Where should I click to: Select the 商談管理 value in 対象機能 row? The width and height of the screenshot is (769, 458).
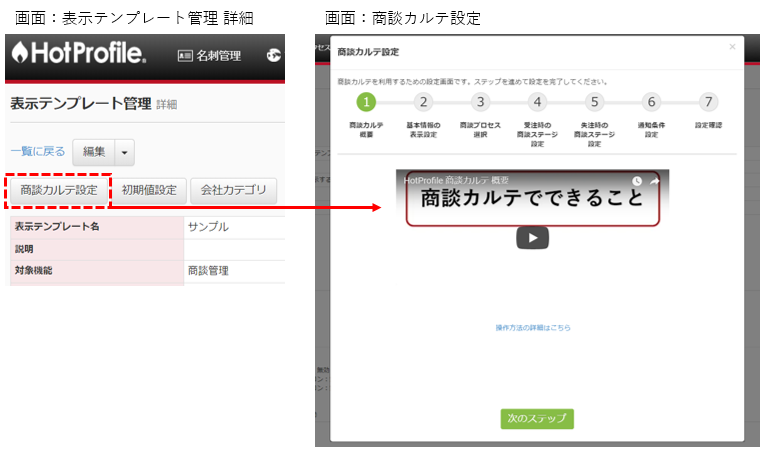tap(208, 271)
